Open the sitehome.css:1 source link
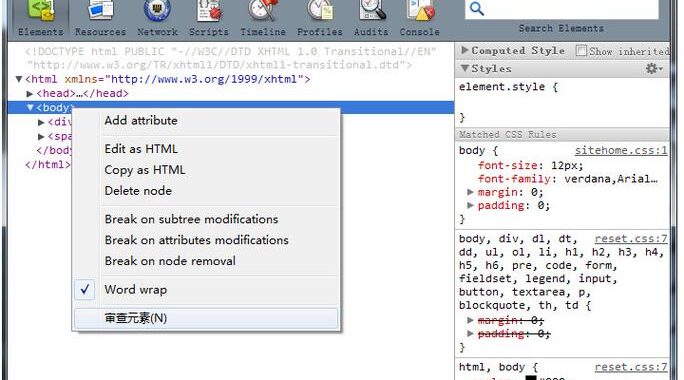 point(621,151)
